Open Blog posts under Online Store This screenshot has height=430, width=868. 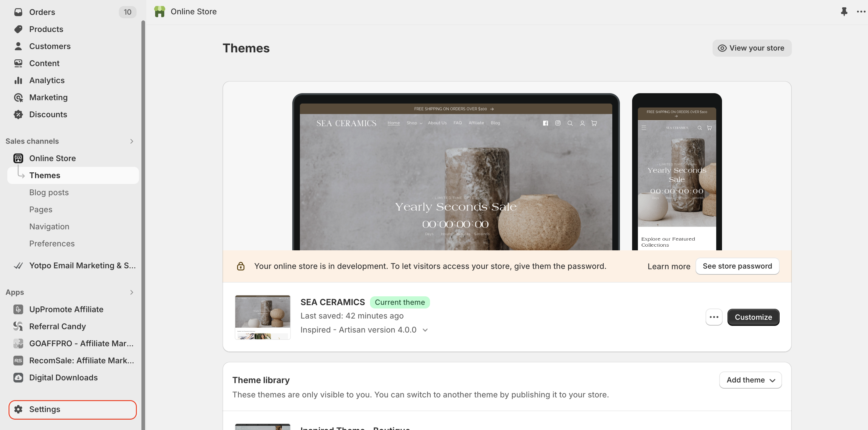49,192
